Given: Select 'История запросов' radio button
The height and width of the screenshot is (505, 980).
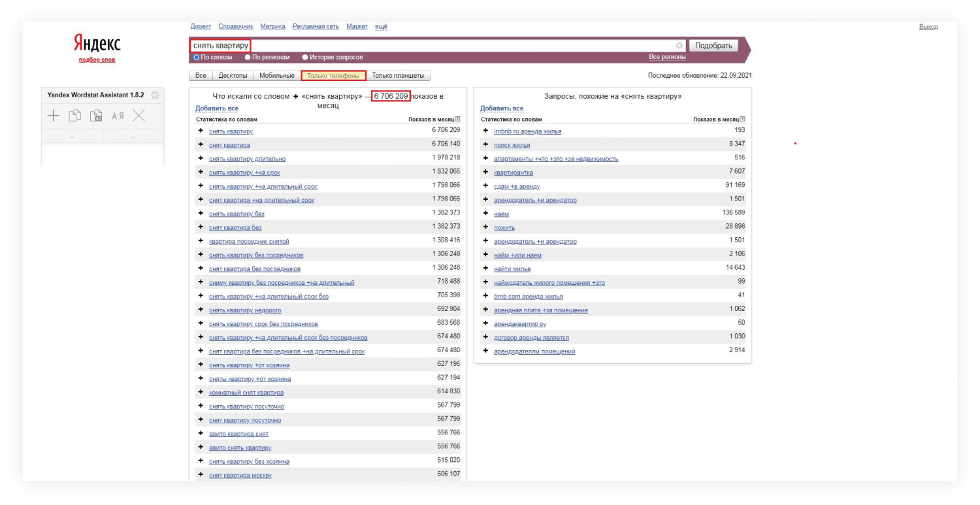Looking at the screenshot, I should point(304,57).
